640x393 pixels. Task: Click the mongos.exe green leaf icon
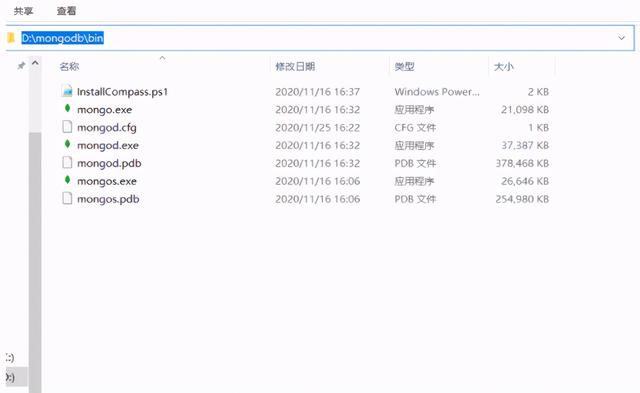[67, 180]
